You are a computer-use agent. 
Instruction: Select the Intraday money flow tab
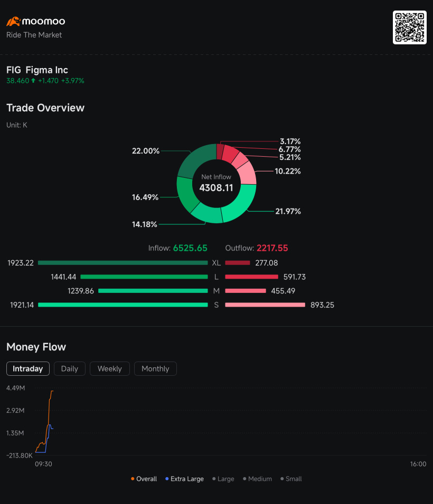pyautogui.click(x=27, y=369)
